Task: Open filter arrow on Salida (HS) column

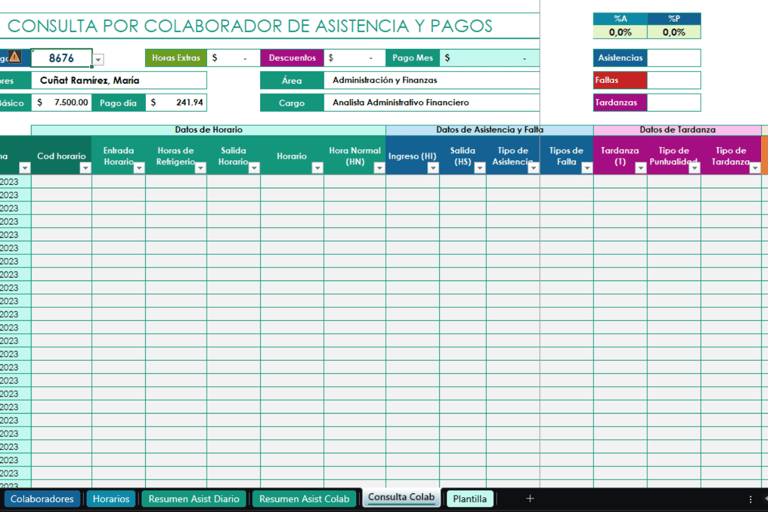Action: click(480, 168)
